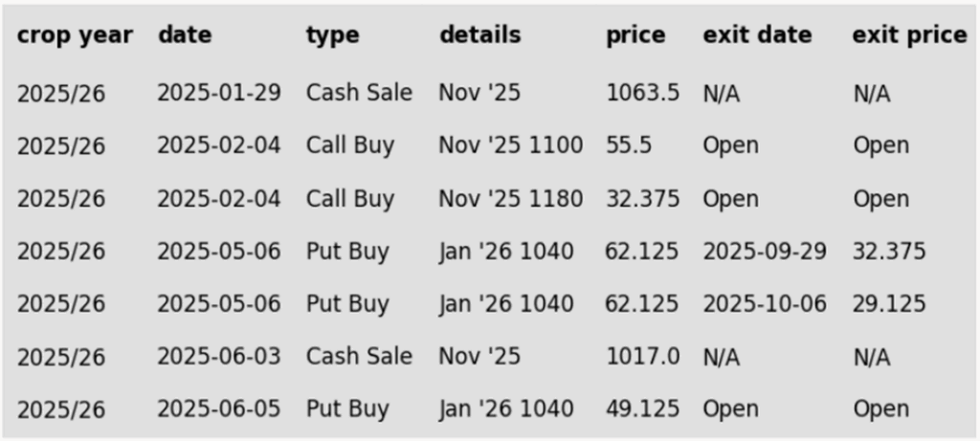Select the "type" column header
Viewport: 980px width, 441px height.
pyautogui.click(x=332, y=35)
